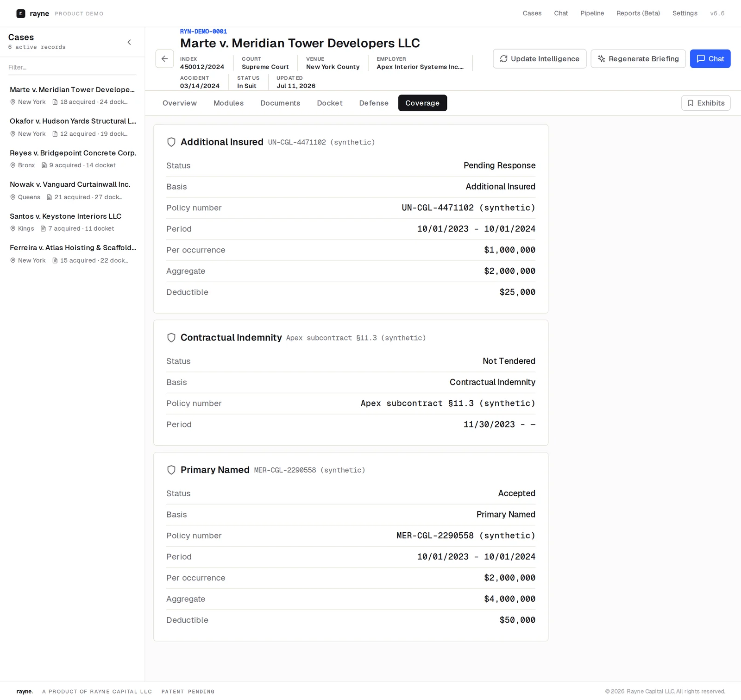Click document icon beside 9 acquired
This screenshot has height=700, width=741.
[x=44, y=165]
